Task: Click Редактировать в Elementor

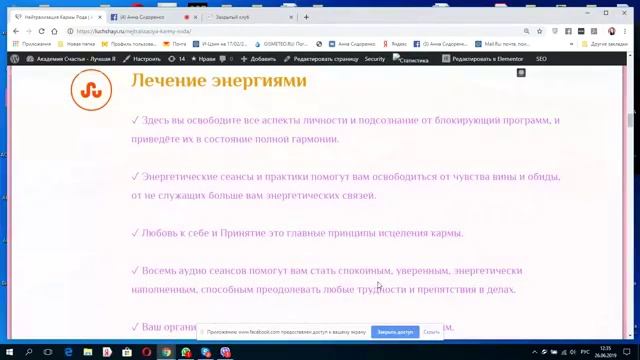Action: pyautogui.click(x=483, y=59)
